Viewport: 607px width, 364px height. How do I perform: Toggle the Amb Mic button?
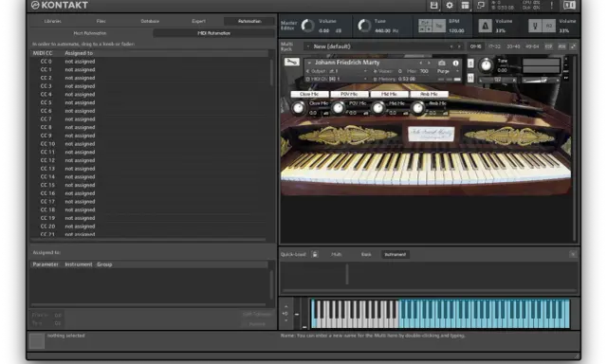pos(429,94)
